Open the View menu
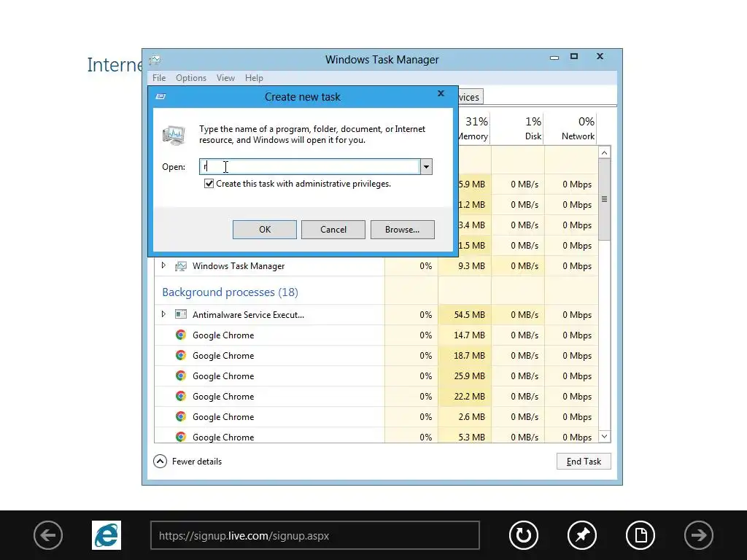Viewport: 747px width, 560px height. pyautogui.click(x=225, y=77)
